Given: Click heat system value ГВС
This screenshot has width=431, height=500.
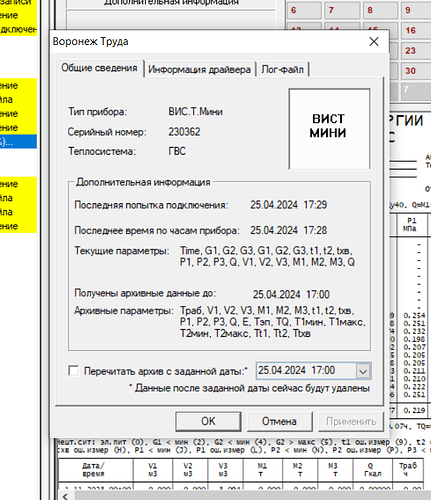Looking at the screenshot, I should click(x=177, y=151).
